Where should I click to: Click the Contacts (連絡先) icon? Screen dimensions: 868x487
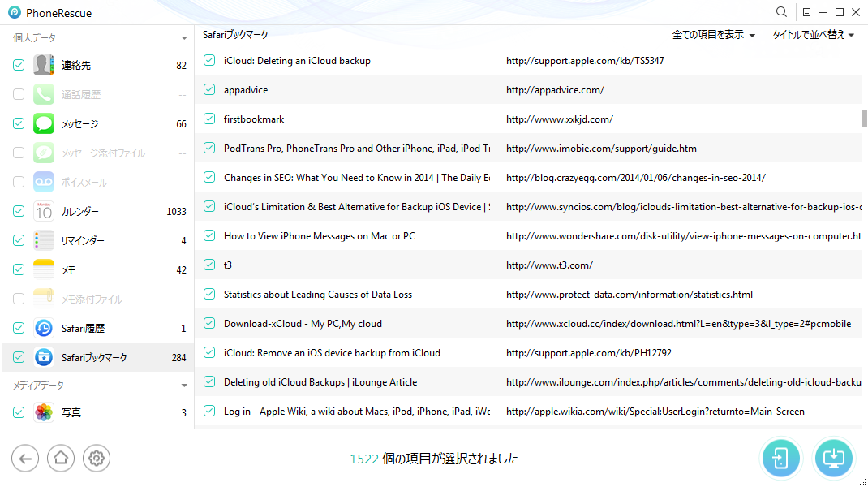coord(44,65)
